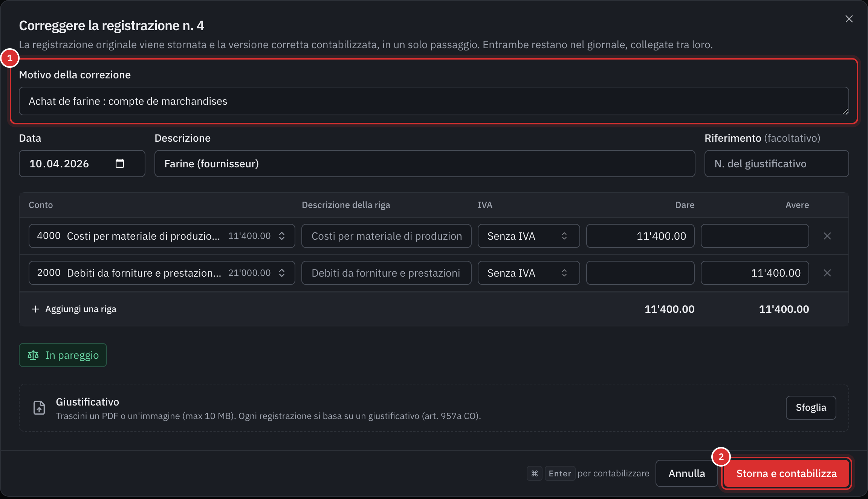Click the Giustificativo drop zone heading

[x=87, y=402]
